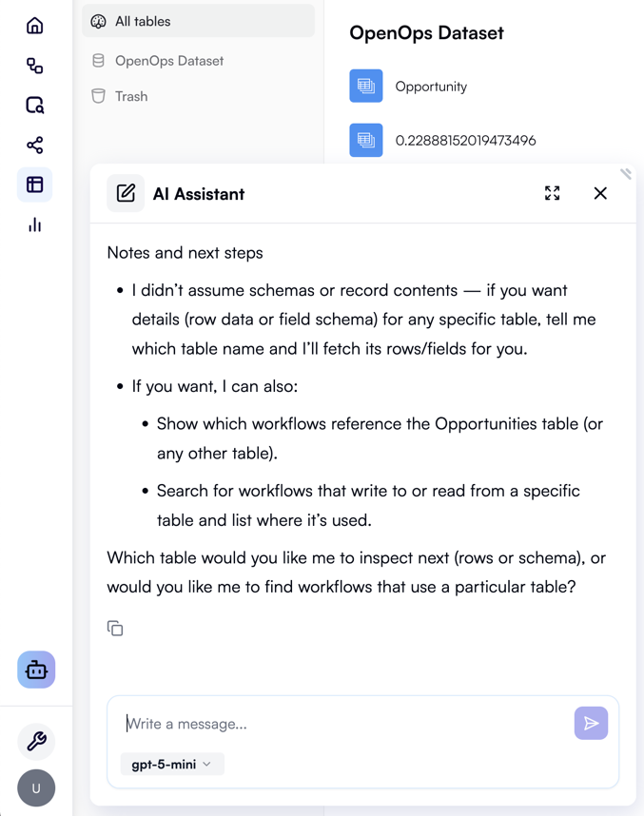
Task: Select the Home icon in sidebar
Action: pos(34,26)
